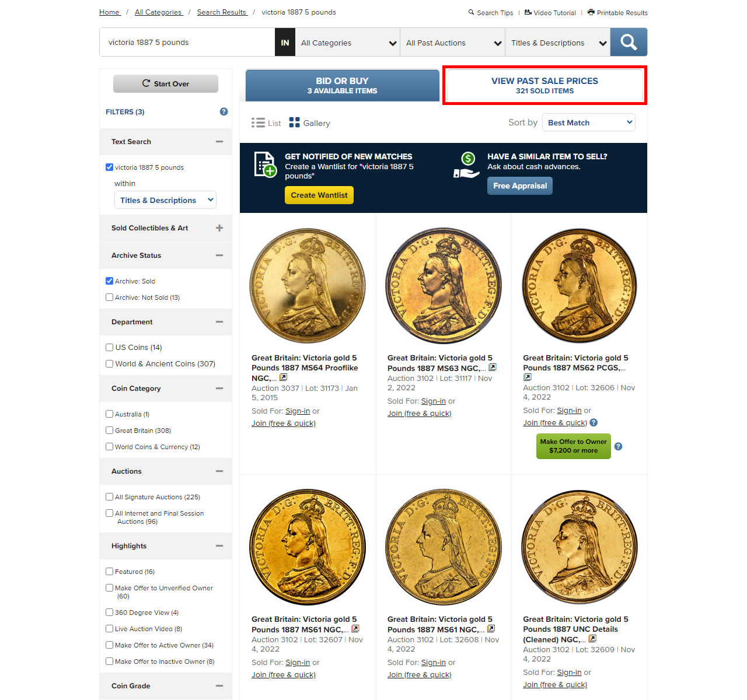Click the search text input field
Viewport: 747px width, 700px height.
click(x=187, y=43)
